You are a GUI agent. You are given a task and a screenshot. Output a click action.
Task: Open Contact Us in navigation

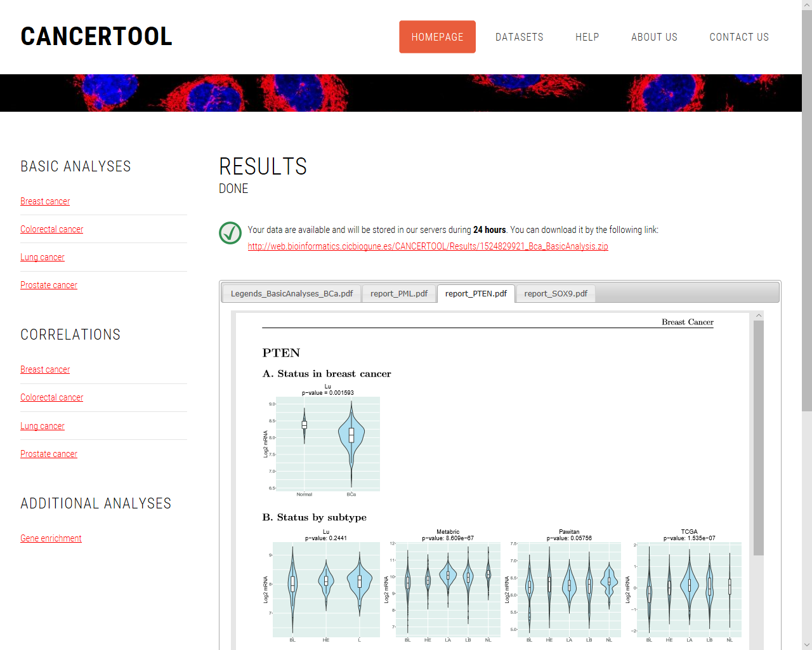(x=738, y=37)
